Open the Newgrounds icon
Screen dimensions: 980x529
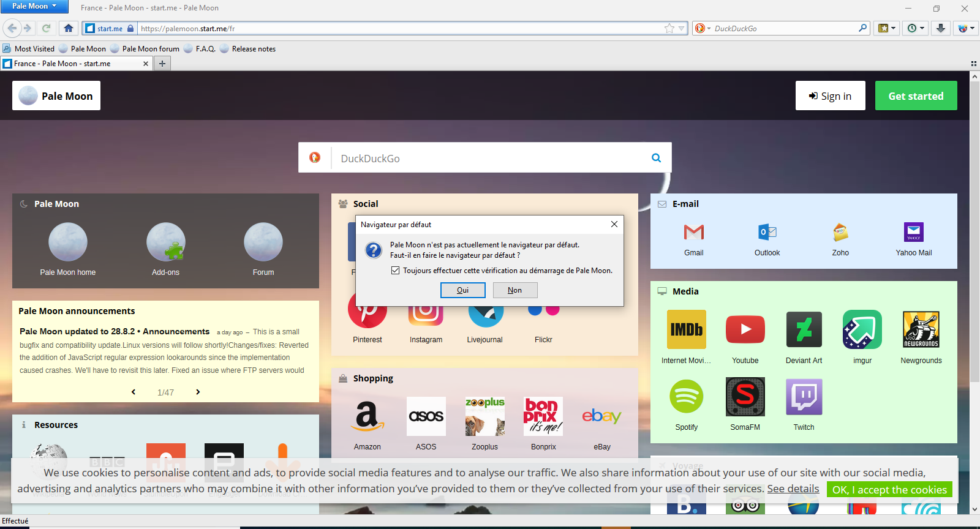921,329
